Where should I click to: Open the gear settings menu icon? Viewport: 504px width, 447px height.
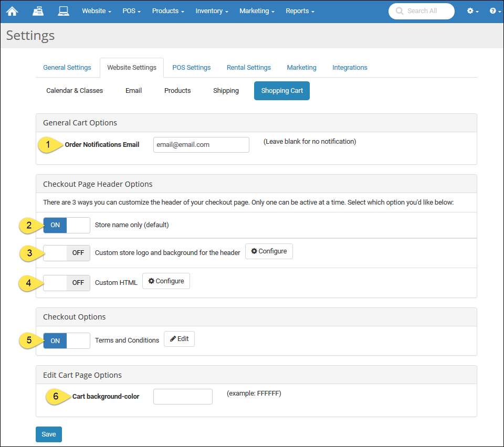point(472,11)
